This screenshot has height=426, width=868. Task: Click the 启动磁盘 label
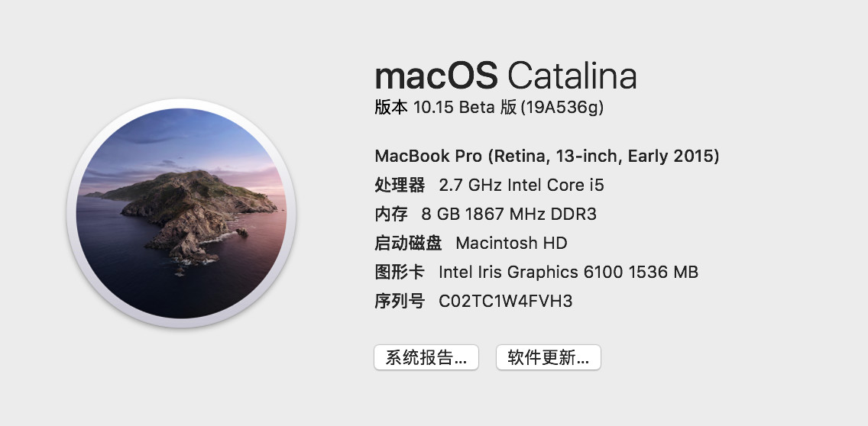[408, 243]
